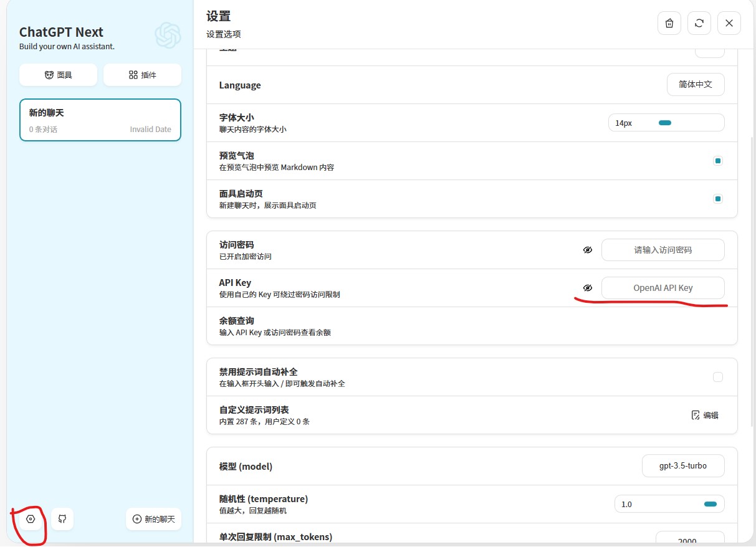Start a 新的聊天 from sidebar bottom
Viewport: 756px width, 547px height.
point(153,519)
